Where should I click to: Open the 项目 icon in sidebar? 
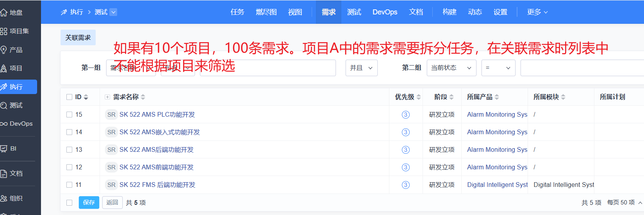(x=4, y=68)
